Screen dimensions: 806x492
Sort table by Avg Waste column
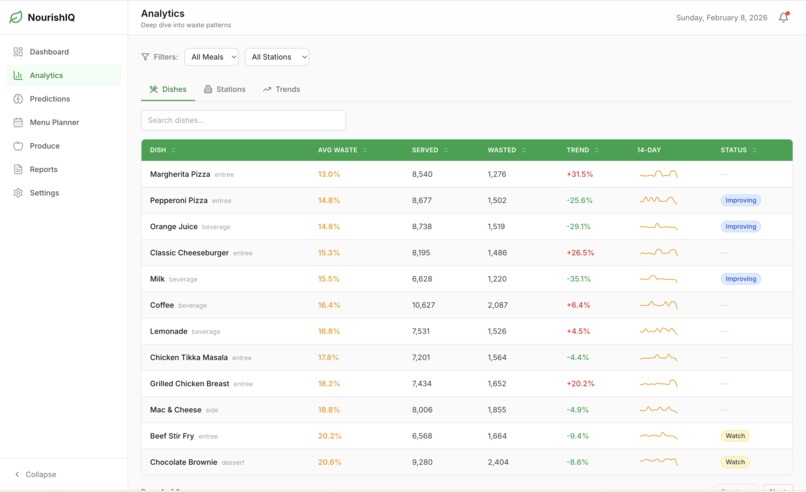point(342,150)
